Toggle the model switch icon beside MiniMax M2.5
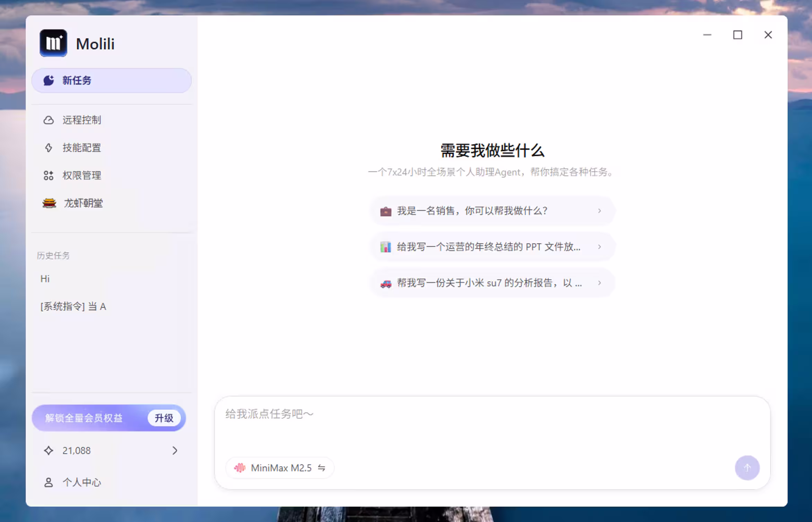Image resolution: width=812 pixels, height=522 pixels. coord(321,468)
